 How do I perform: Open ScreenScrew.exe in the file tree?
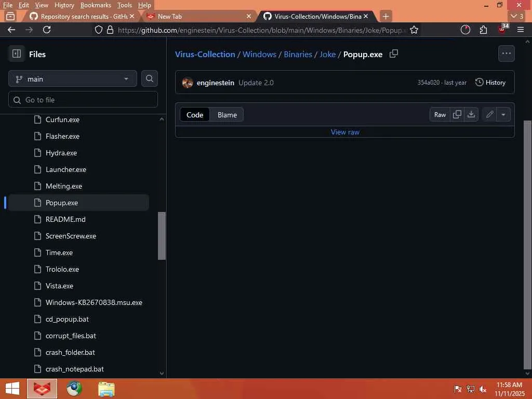(x=71, y=236)
